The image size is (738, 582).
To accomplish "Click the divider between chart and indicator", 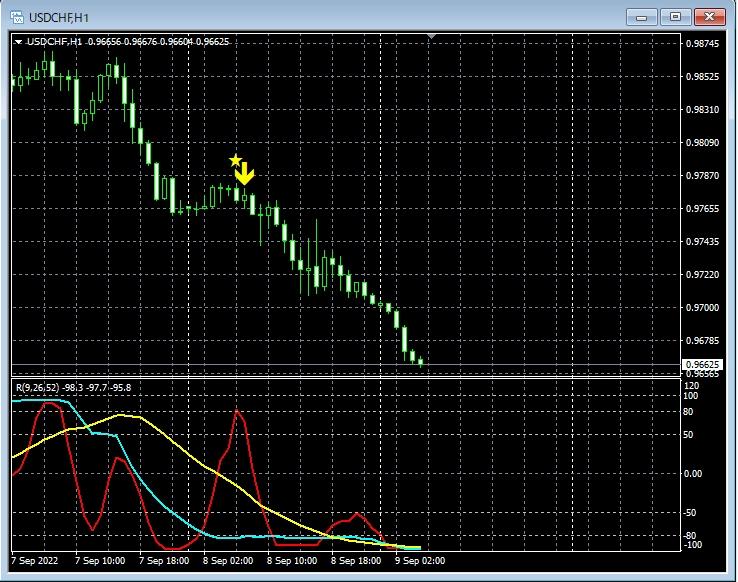I will pos(345,377).
